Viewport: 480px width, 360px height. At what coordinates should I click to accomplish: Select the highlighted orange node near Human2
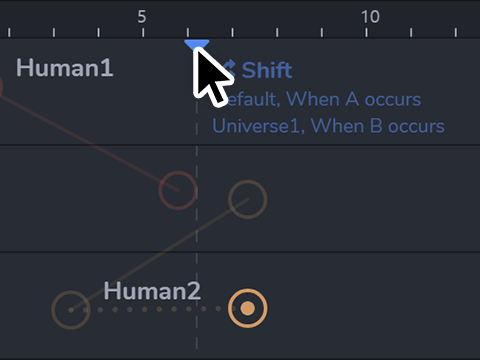point(248,308)
